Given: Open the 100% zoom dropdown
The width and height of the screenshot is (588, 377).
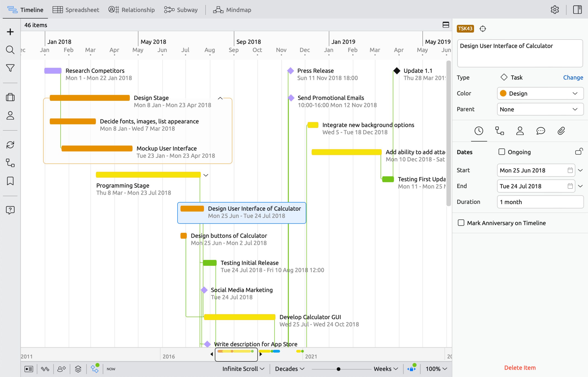Looking at the screenshot, I should pyautogui.click(x=436, y=369).
